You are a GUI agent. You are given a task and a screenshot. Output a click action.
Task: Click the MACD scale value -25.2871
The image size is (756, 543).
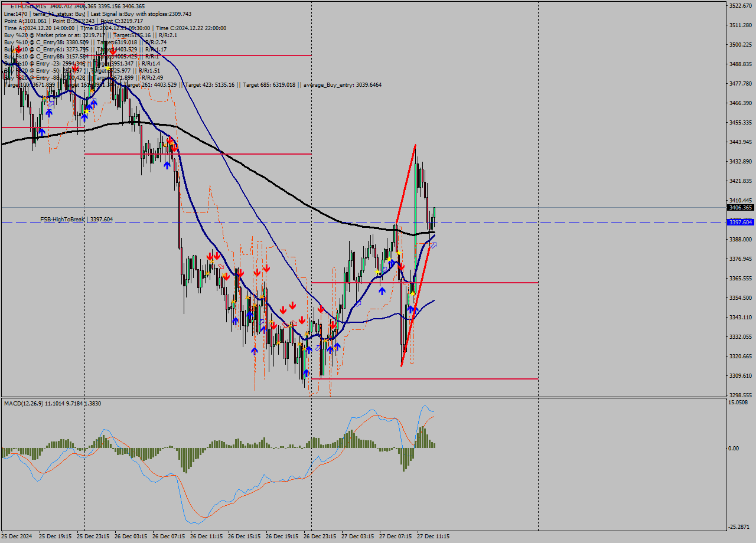(x=739, y=526)
